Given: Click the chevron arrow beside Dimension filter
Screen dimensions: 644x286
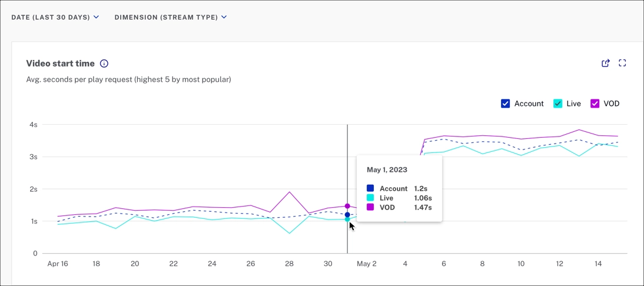Looking at the screenshot, I should coord(224,17).
